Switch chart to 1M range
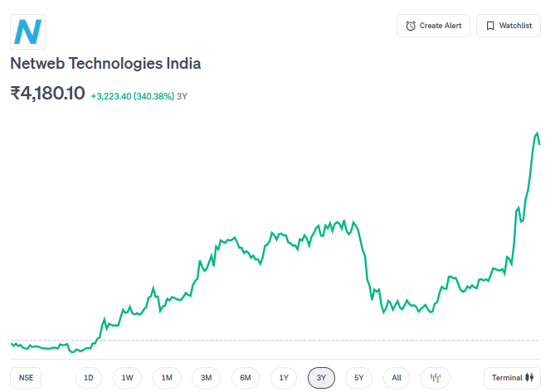The height and width of the screenshot is (392, 555). [167, 378]
